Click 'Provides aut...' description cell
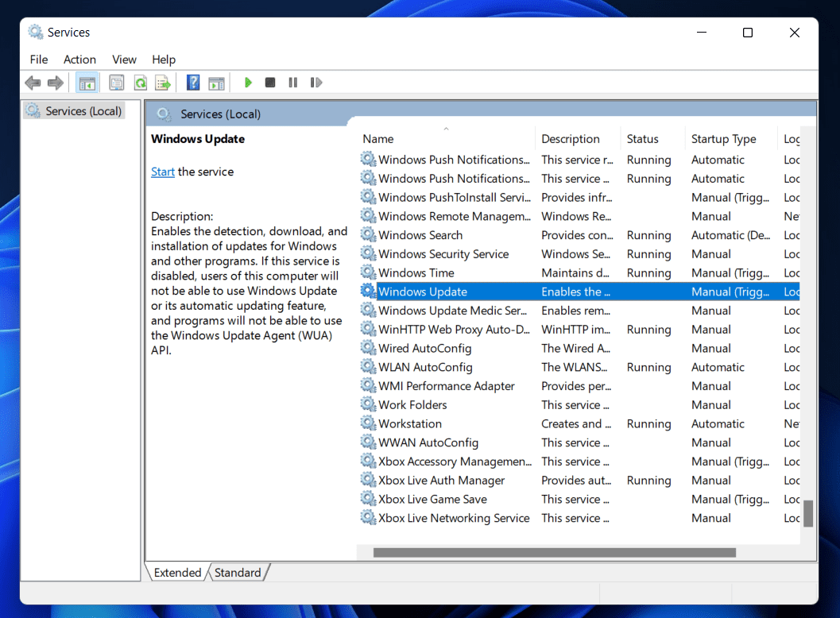The width and height of the screenshot is (840, 618). [x=576, y=481]
